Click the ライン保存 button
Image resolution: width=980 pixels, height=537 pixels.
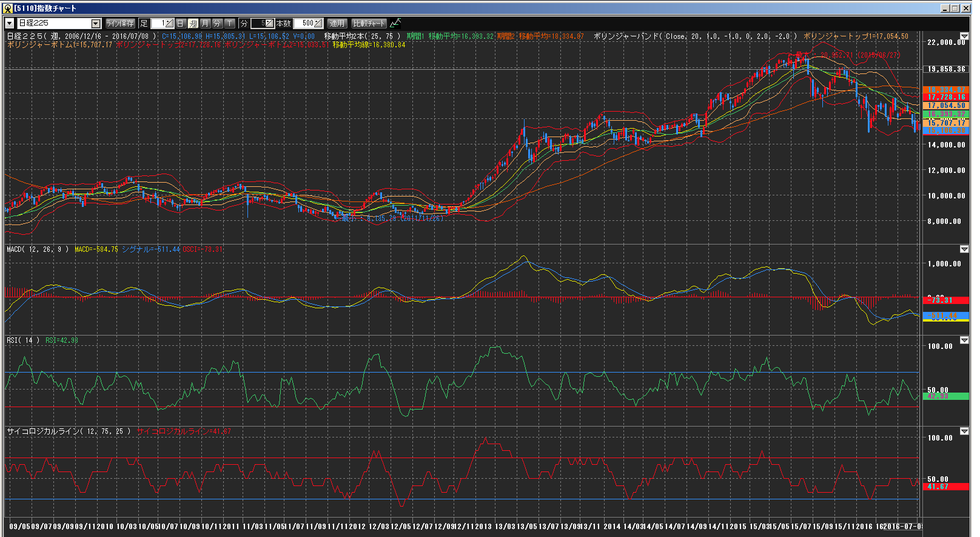[120, 24]
